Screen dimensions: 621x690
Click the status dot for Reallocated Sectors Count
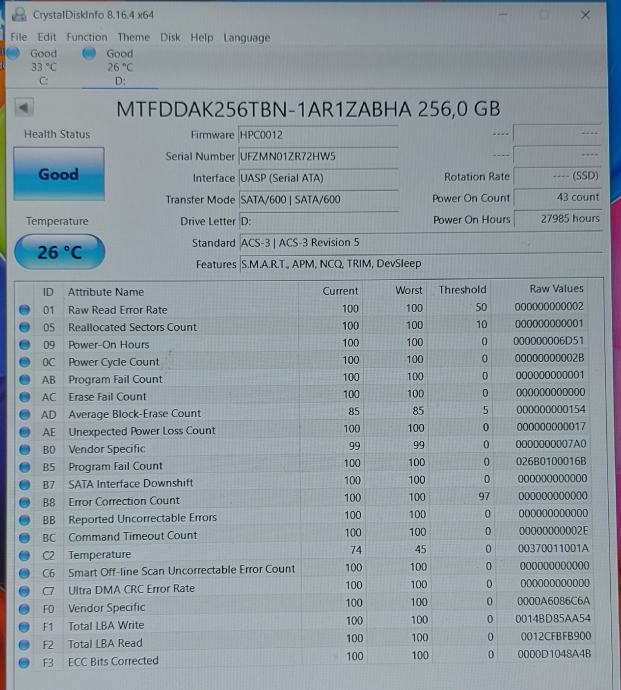tap(25, 327)
